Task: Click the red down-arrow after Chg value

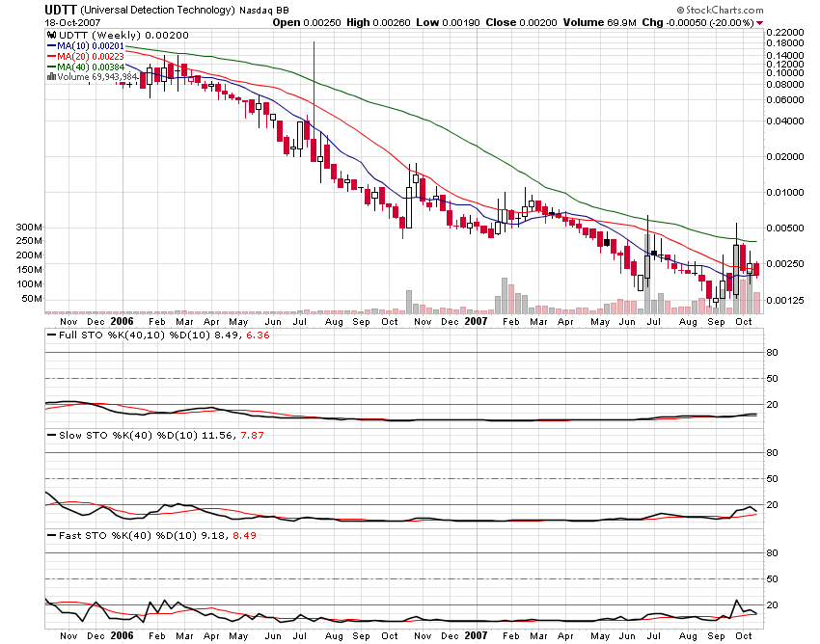Action: coord(759,22)
